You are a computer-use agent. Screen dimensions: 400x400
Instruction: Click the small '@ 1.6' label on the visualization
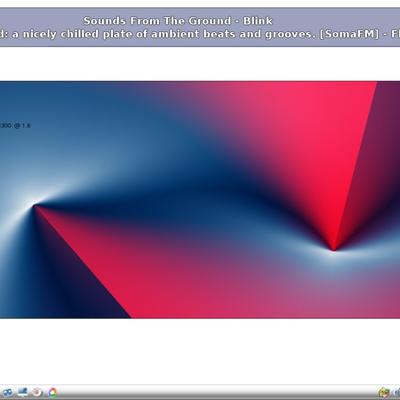click(22, 126)
